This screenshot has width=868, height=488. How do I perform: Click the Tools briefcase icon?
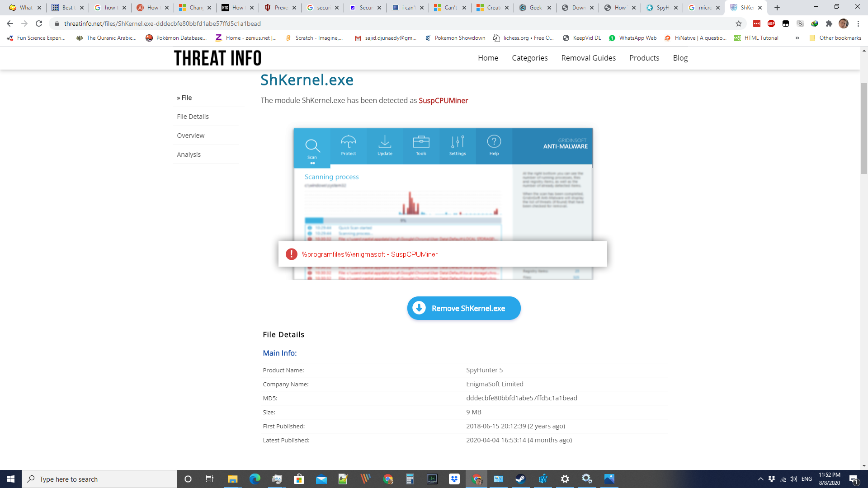[421, 145]
